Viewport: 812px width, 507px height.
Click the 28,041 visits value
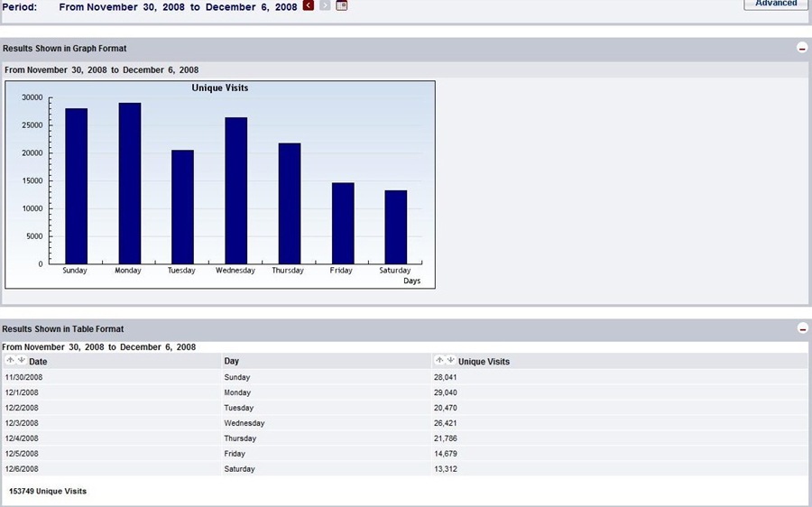click(x=446, y=377)
